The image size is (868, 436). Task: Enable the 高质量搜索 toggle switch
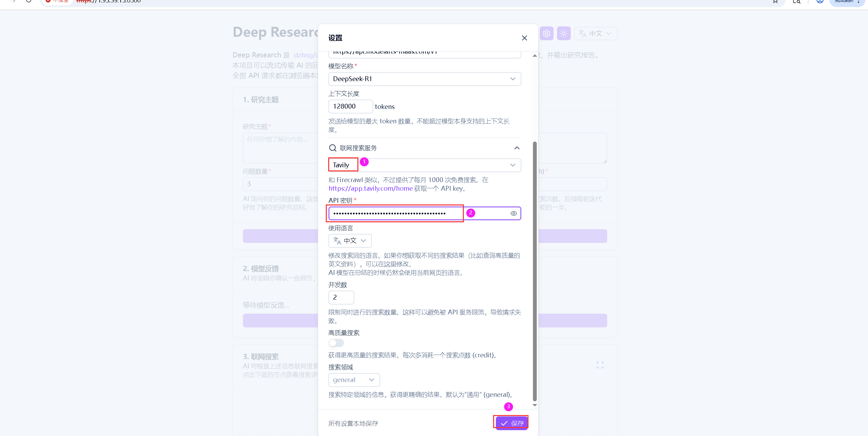coord(336,343)
